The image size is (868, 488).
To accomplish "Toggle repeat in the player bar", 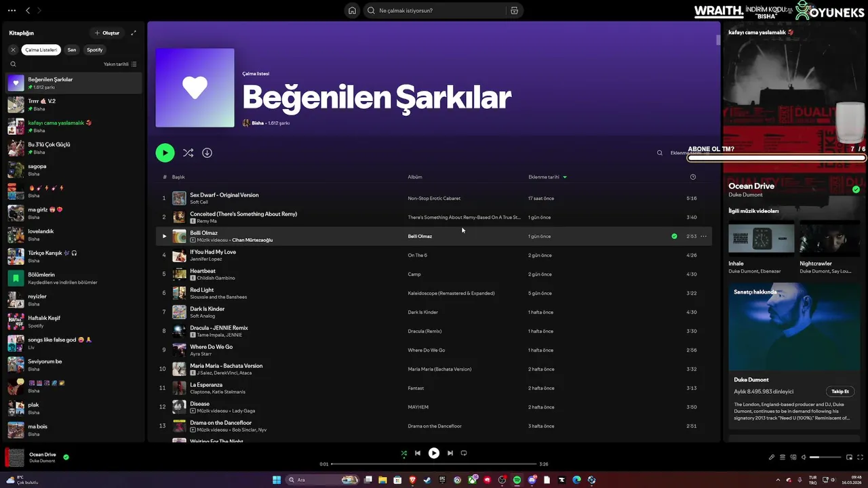I will click(x=464, y=453).
